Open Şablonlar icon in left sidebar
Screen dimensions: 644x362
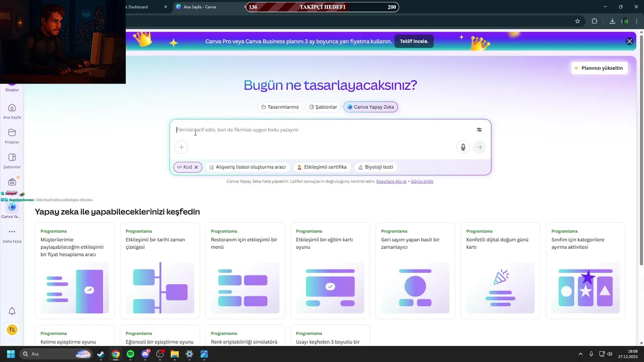(x=12, y=157)
